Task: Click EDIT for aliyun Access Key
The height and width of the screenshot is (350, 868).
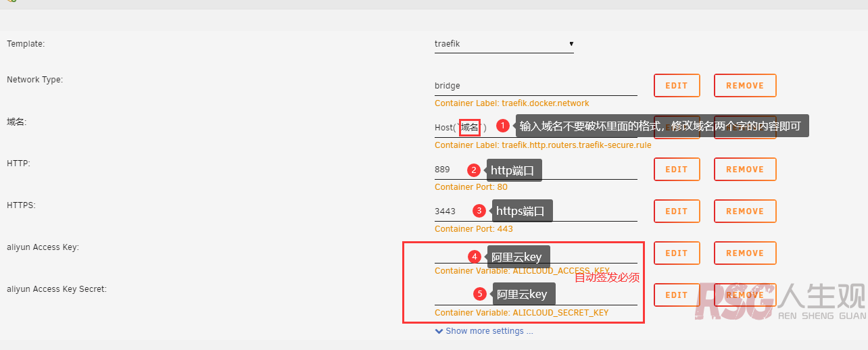Action: (677, 253)
